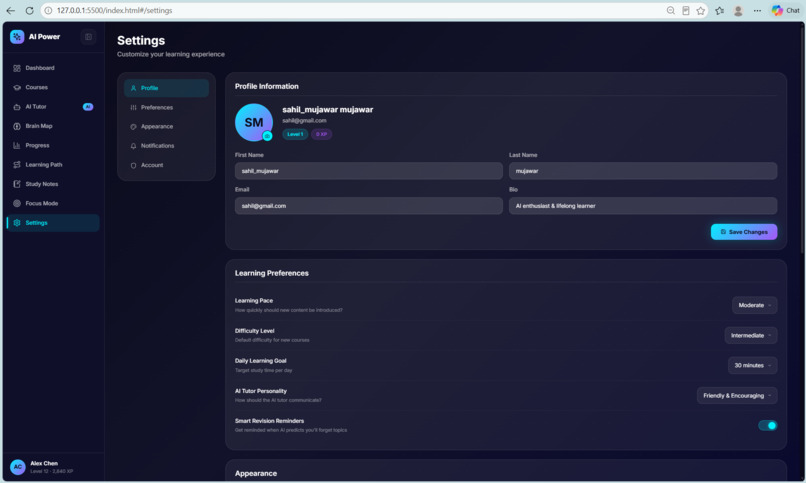Click the browser refresh button

(30, 10)
